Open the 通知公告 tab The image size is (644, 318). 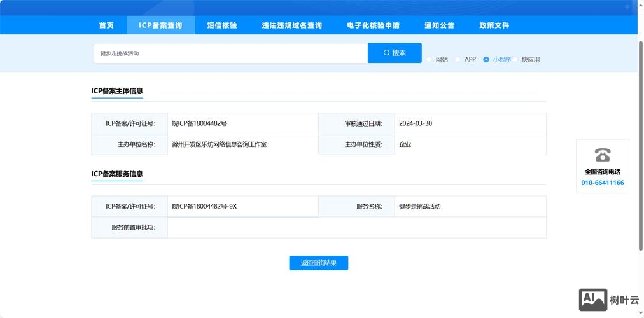point(440,25)
